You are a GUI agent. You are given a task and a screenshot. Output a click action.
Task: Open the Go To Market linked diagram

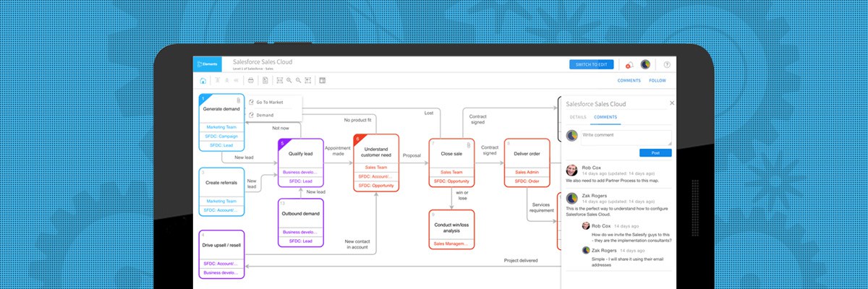click(x=269, y=103)
